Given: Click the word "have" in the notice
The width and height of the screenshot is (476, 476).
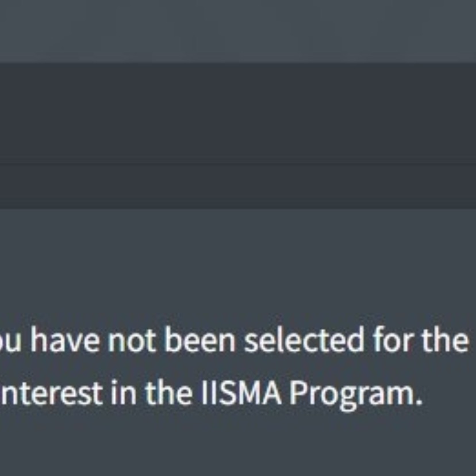Looking at the screenshot, I should (65, 341).
